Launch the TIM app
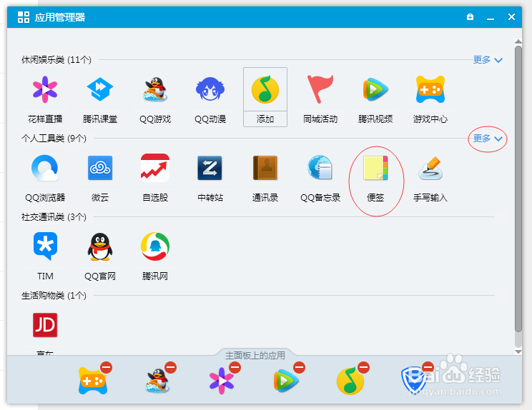The height and width of the screenshot is (410, 532). click(45, 246)
